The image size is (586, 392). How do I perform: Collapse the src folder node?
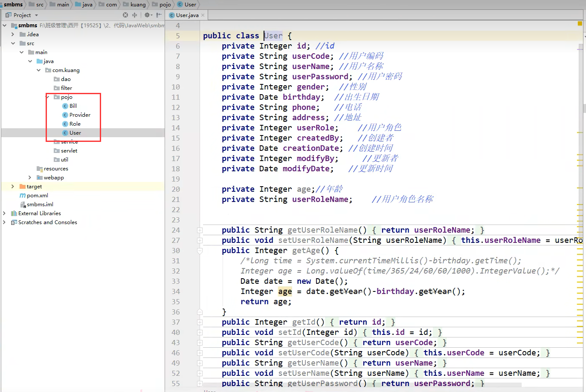tap(13, 43)
